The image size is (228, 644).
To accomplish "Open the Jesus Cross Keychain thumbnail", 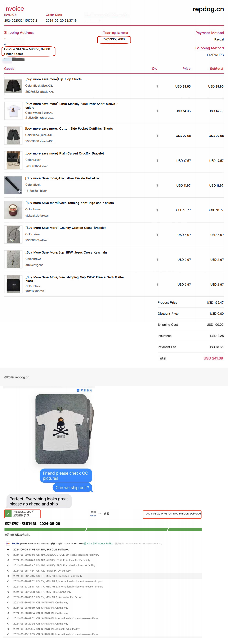I will (x=13, y=259).
